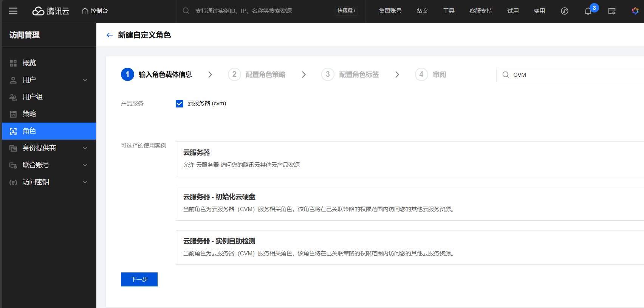The image size is (644, 308).
Task: Open the hamburger navigation menu
Action: point(13,11)
